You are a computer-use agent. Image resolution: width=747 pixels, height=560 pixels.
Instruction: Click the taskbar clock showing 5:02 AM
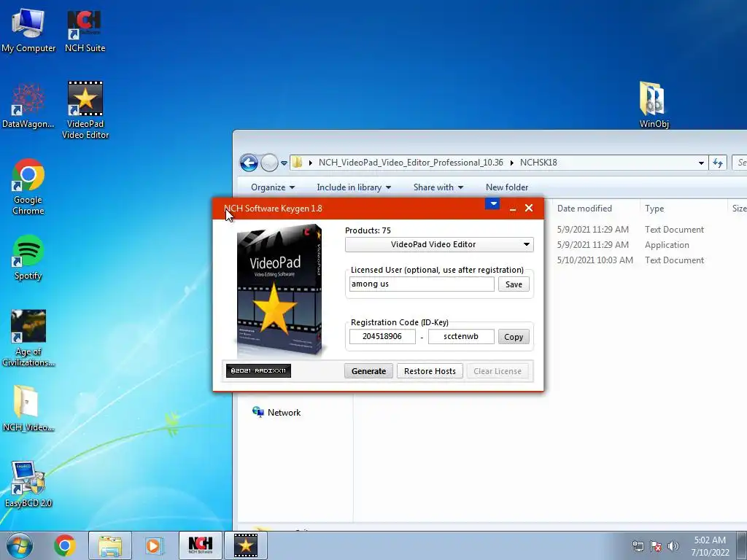click(x=710, y=545)
